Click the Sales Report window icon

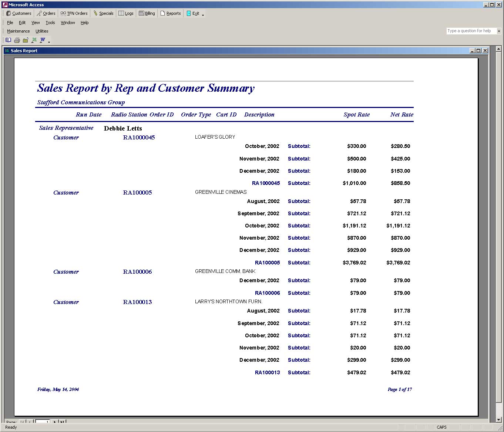pyautogui.click(x=7, y=51)
